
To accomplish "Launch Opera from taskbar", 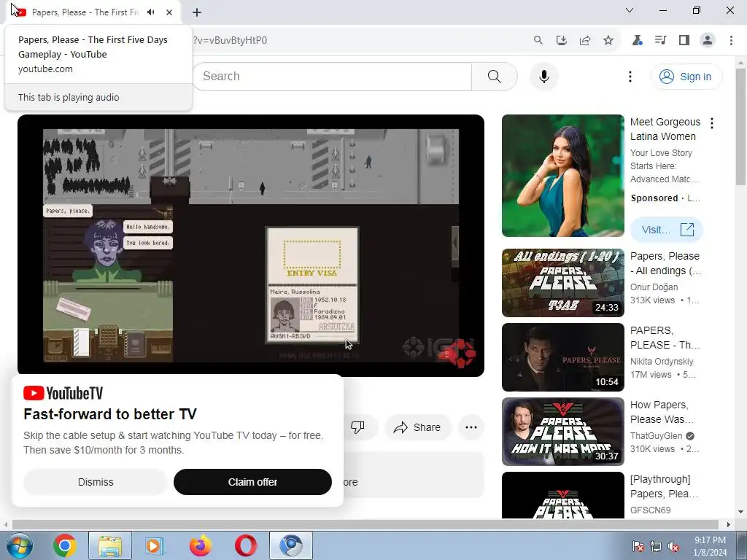I will click(x=246, y=545).
